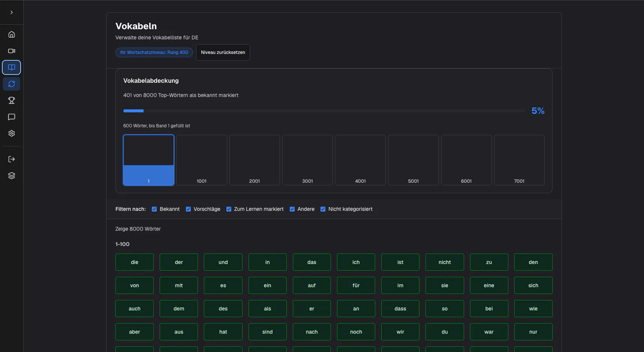Click the word tile 'wir'
644x352 pixels.
[x=400, y=332]
